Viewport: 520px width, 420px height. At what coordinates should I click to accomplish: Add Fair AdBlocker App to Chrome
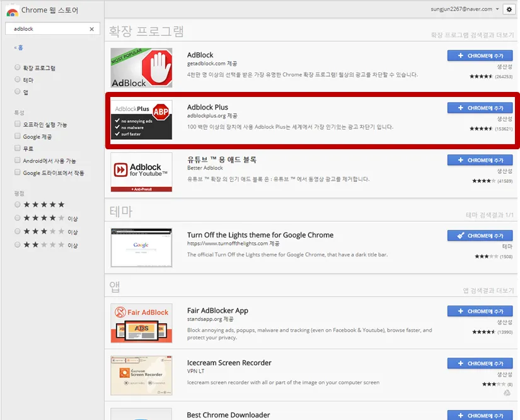coord(480,311)
